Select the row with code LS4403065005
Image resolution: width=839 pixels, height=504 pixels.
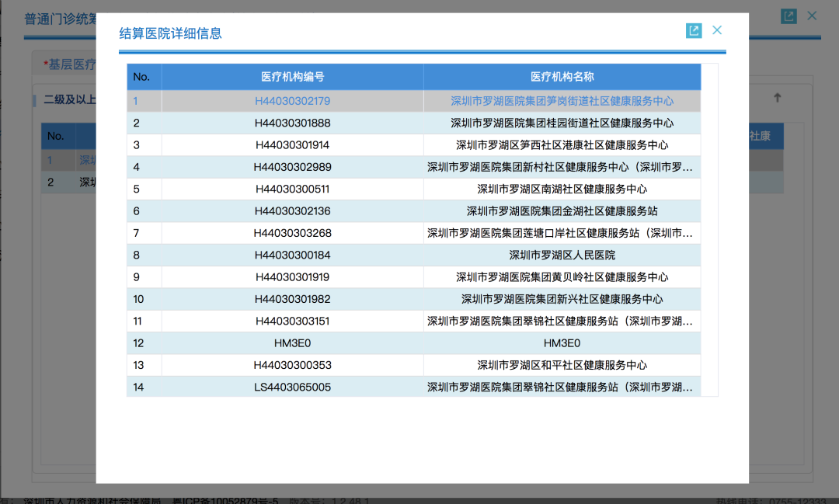292,387
